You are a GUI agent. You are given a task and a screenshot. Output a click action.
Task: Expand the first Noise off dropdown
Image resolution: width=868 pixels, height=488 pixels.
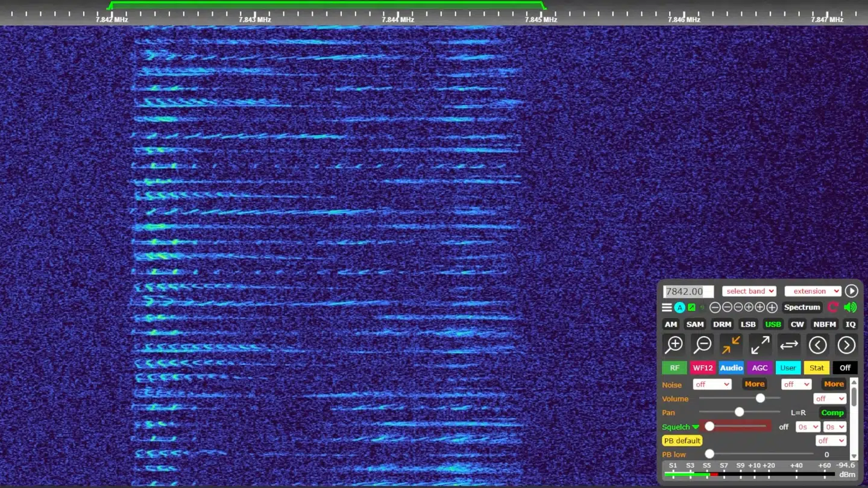tap(712, 384)
